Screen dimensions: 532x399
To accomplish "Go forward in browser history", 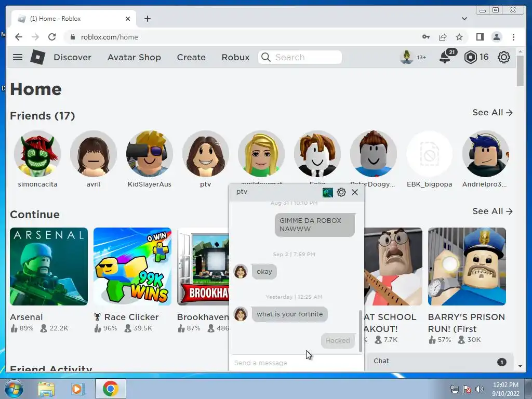I will pyautogui.click(x=35, y=37).
